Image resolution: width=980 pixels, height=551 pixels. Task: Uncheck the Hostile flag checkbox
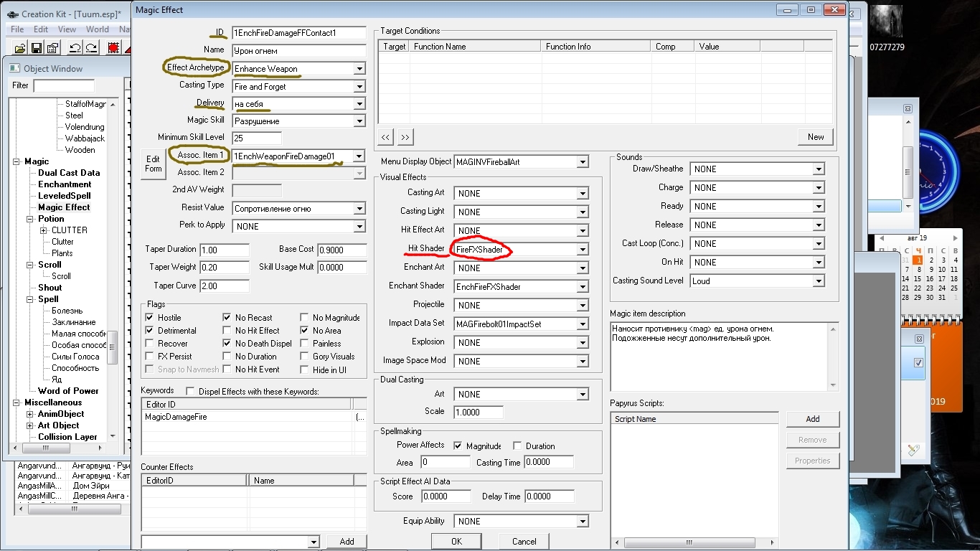point(149,318)
